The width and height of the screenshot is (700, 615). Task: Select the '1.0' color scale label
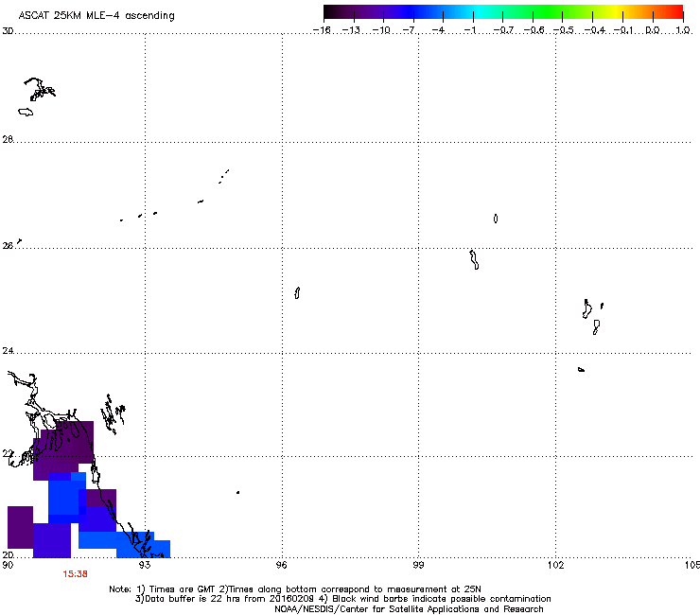coord(683,30)
